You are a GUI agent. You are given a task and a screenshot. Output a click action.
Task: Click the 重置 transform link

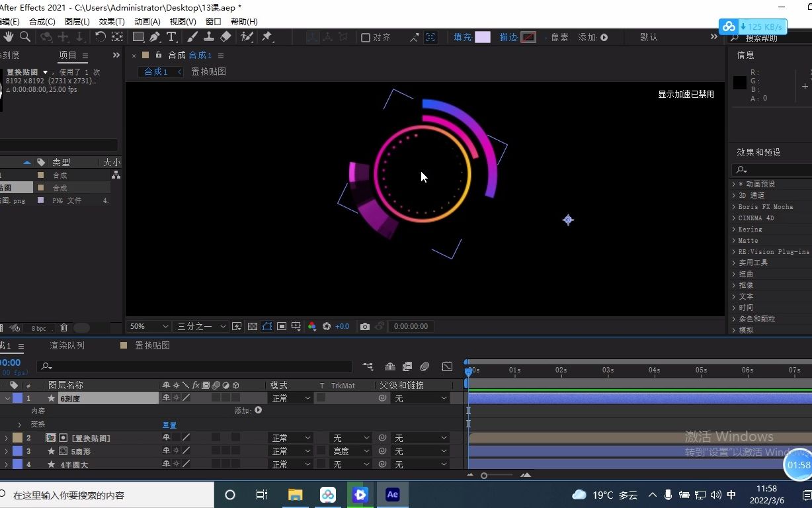169,425
